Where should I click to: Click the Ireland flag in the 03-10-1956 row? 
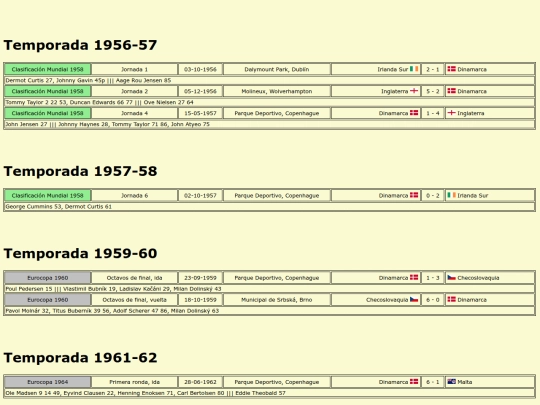[414, 69]
